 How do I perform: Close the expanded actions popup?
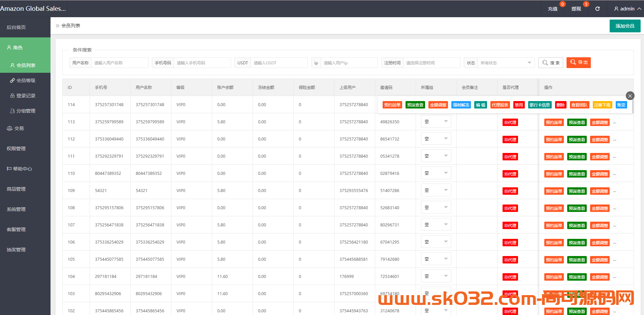[x=630, y=96]
